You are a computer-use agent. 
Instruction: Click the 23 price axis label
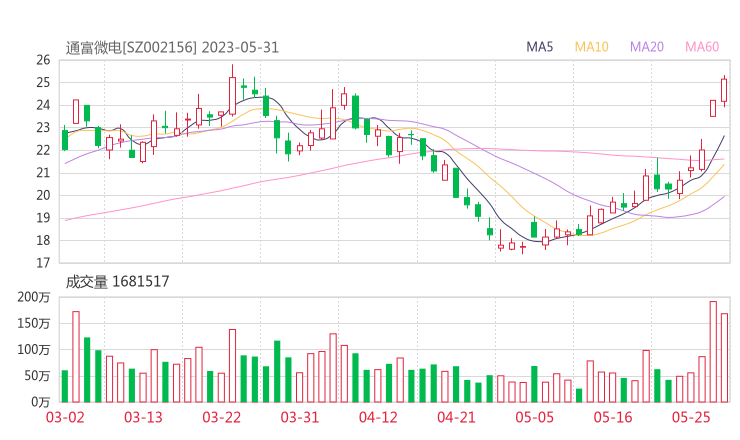click(43, 127)
